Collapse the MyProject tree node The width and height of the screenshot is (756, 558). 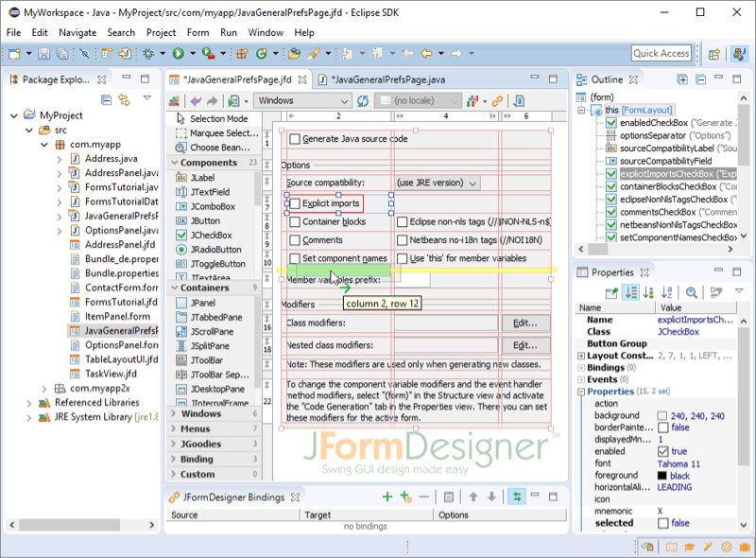pyautogui.click(x=14, y=115)
